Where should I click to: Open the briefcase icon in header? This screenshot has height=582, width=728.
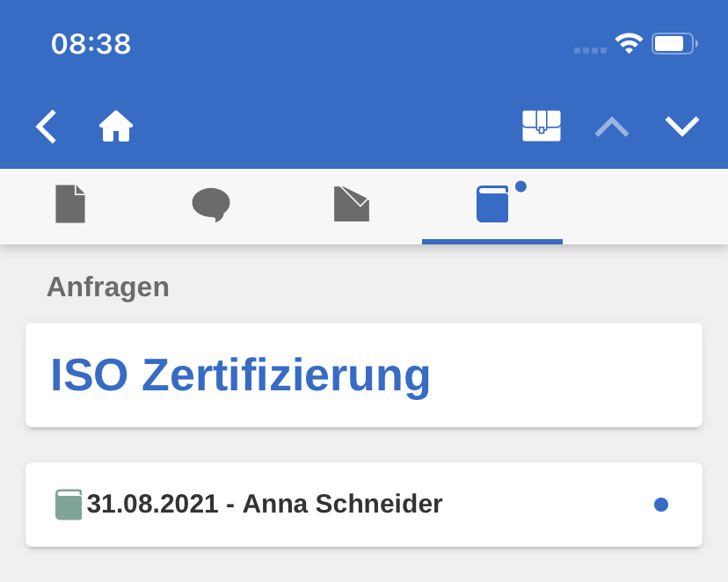[542, 126]
